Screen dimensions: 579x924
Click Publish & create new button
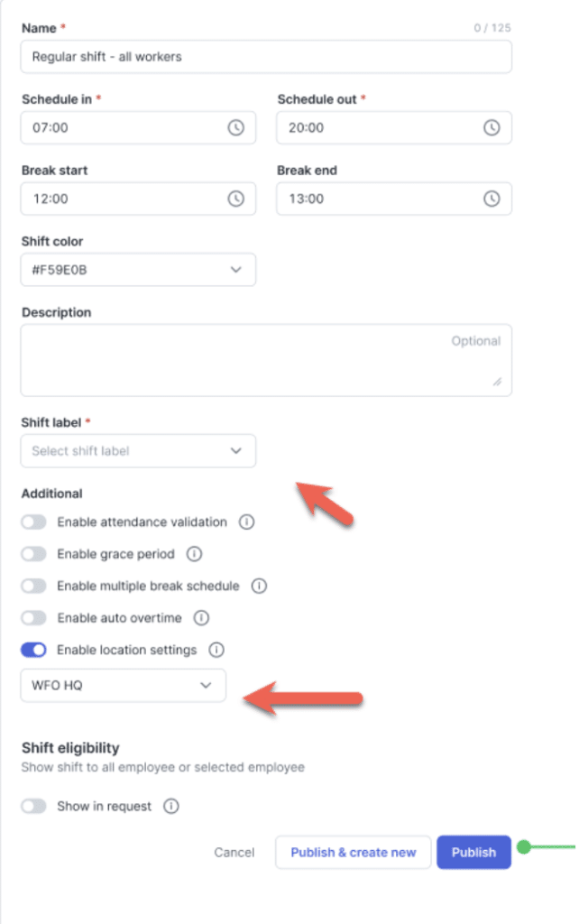(x=354, y=853)
